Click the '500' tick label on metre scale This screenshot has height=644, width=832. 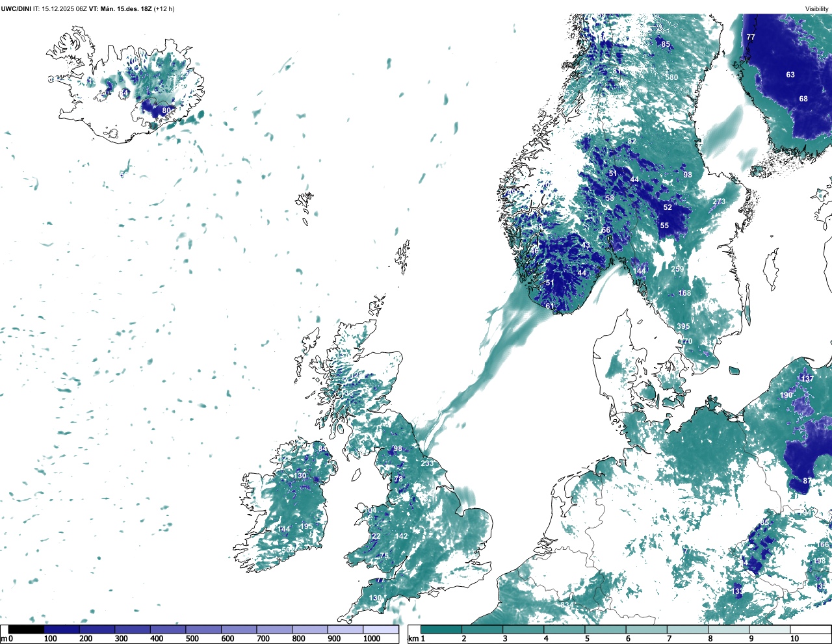tap(192, 639)
